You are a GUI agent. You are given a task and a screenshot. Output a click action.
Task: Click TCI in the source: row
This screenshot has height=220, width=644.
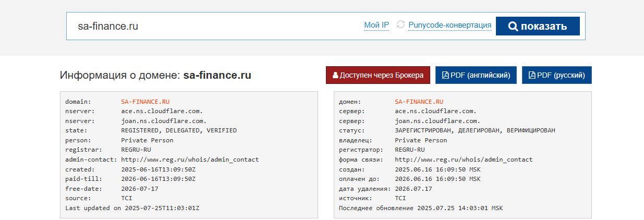[127, 198]
